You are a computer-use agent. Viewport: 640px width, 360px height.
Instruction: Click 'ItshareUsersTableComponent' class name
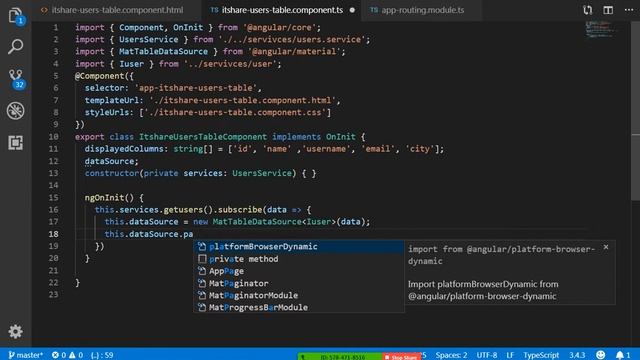[203, 137]
